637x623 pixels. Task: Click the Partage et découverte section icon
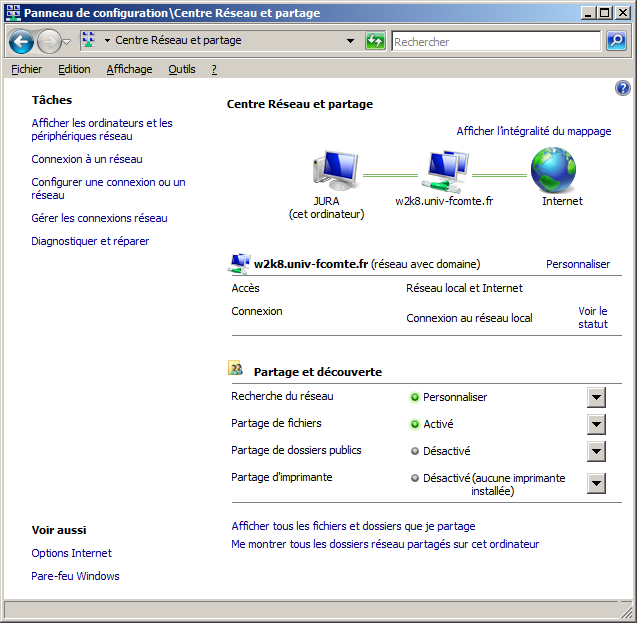pos(236,370)
